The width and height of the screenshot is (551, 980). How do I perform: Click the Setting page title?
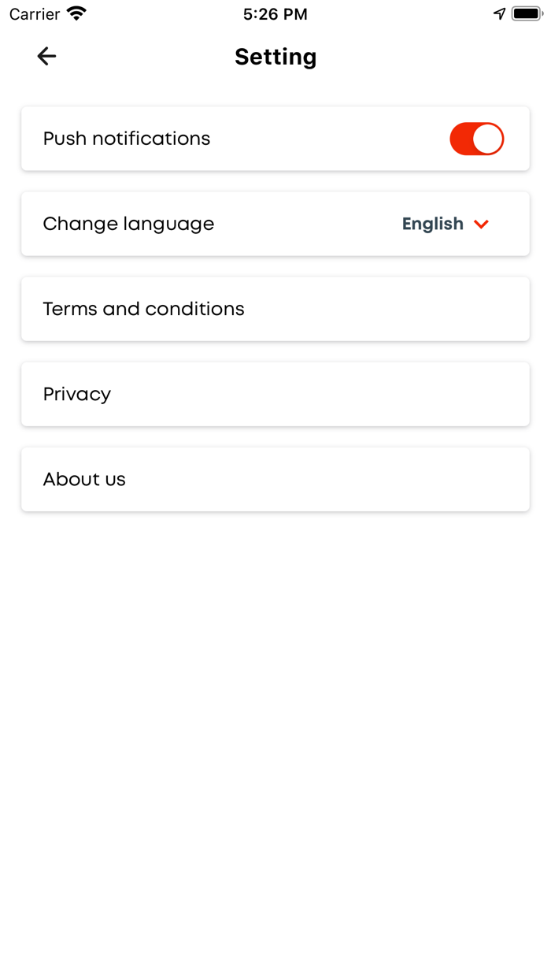point(275,57)
